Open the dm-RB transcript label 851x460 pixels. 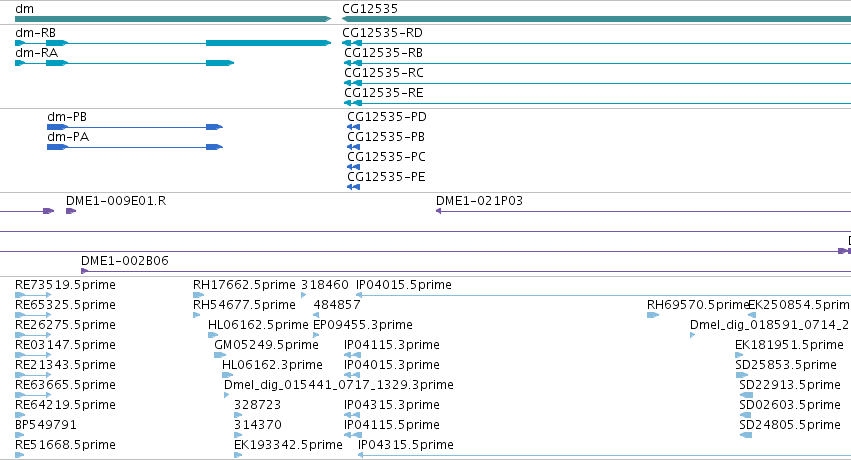(x=35, y=33)
